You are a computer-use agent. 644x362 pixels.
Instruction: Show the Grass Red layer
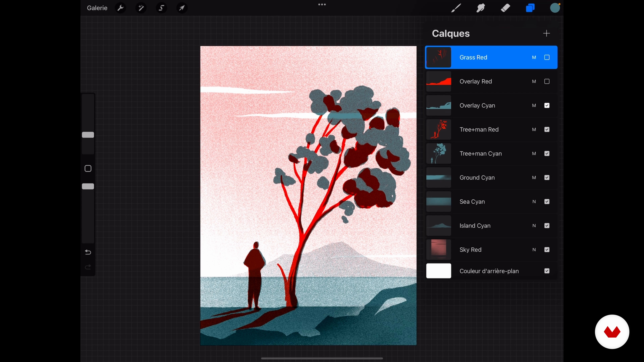point(547,57)
